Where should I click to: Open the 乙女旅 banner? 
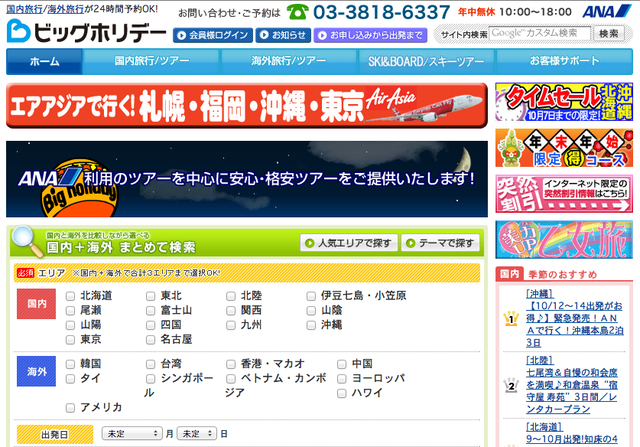564,240
